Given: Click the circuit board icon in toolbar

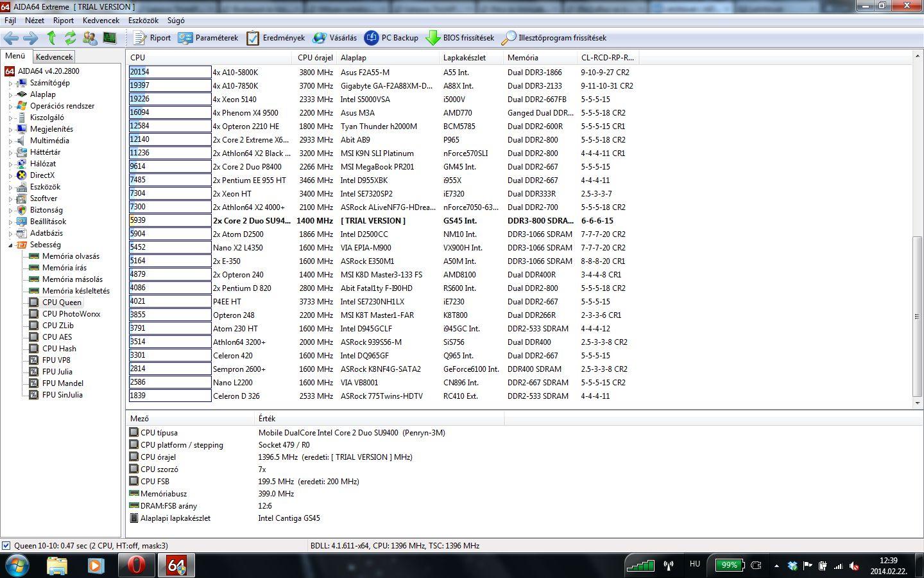Looking at the screenshot, I should click(110, 38).
